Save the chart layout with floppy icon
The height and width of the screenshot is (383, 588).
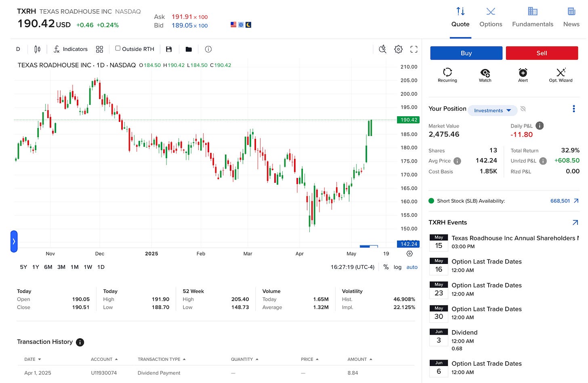pyautogui.click(x=169, y=49)
